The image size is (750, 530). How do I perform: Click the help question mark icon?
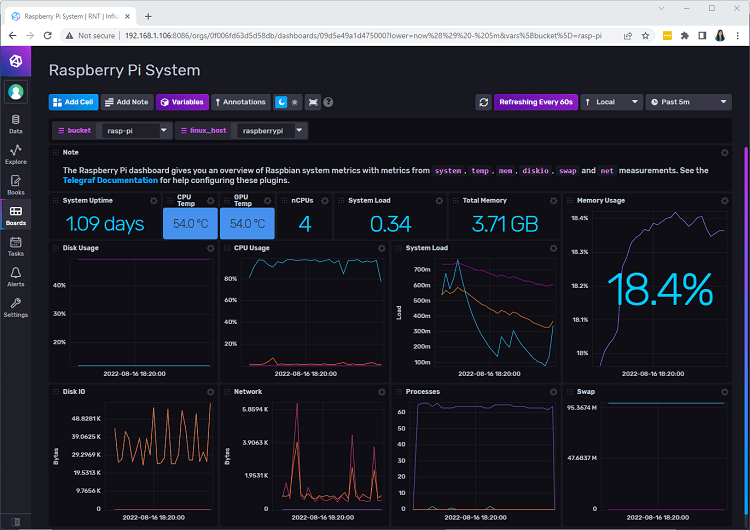[328, 102]
